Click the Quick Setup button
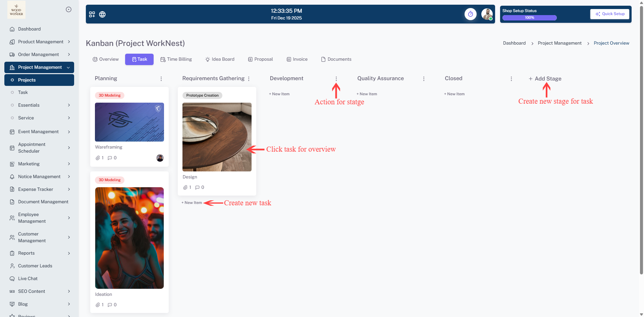644x317 pixels. [x=609, y=14]
